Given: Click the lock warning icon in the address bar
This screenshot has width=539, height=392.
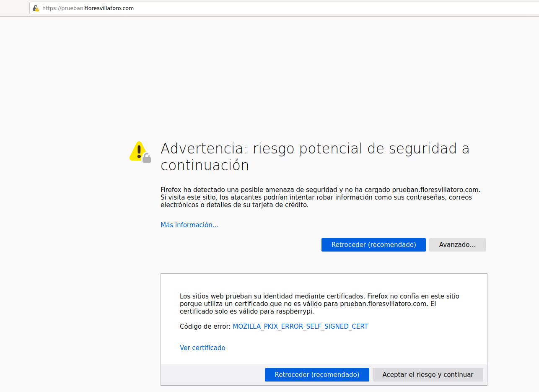Looking at the screenshot, I should (36, 8).
